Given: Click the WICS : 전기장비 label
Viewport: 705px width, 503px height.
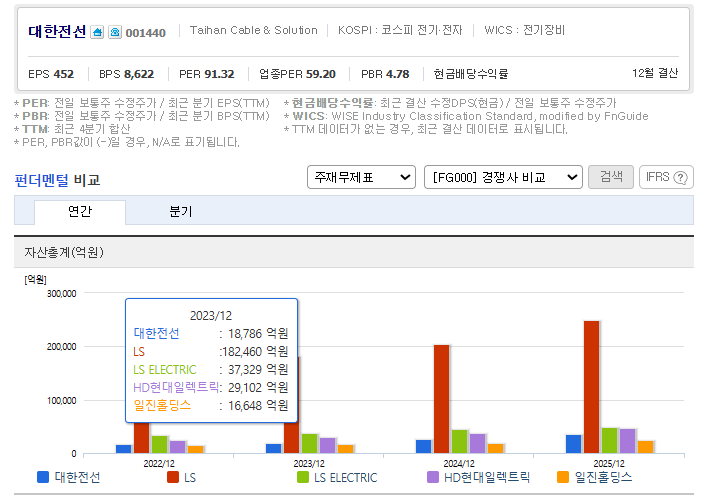Looking at the screenshot, I should point(525,30).
